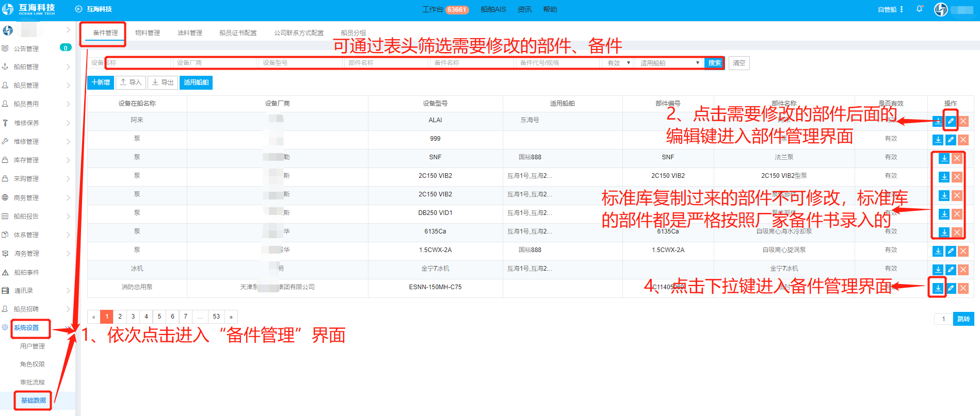
Task: Edit the row with model 999
Action: pos(951,140)
